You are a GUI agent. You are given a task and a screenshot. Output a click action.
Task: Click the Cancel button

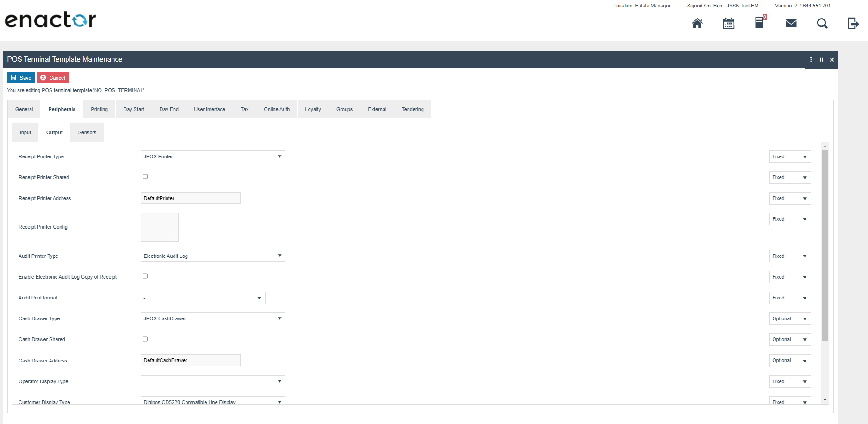tap(53, 78)
